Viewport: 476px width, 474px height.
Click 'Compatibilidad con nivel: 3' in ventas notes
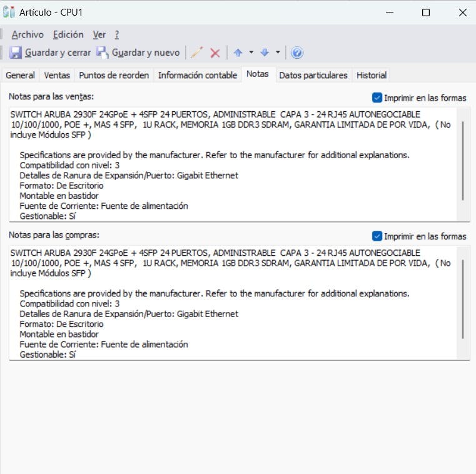(x=69, y=165)
